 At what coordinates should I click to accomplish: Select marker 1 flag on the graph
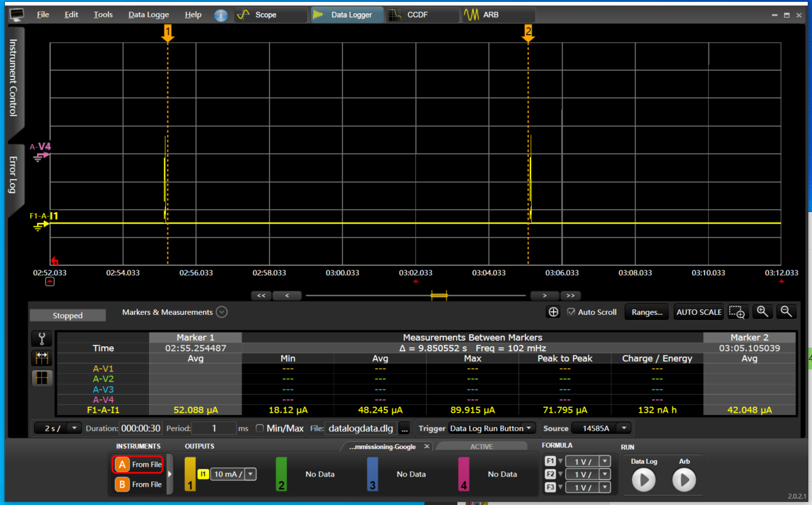click(x=168, y=33)
